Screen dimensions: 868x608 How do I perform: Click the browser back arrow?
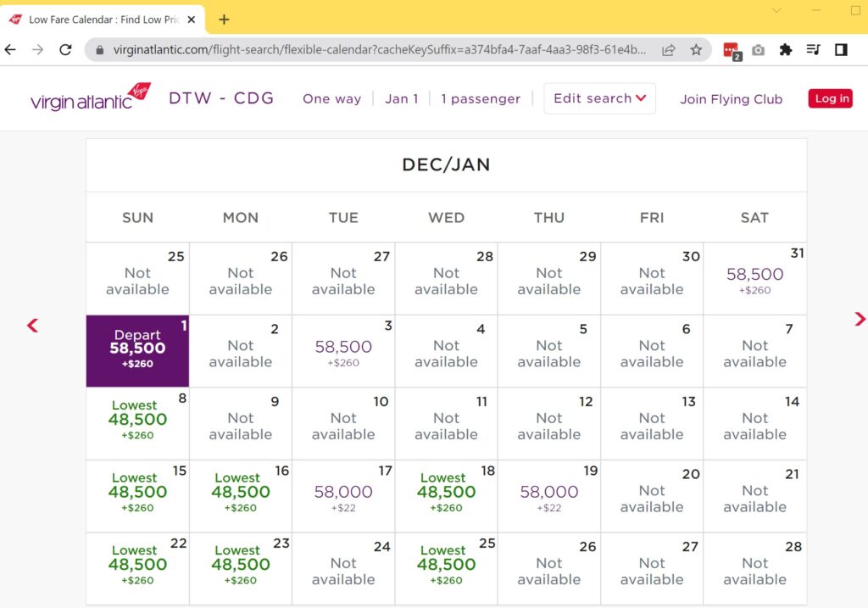point(9,49)
